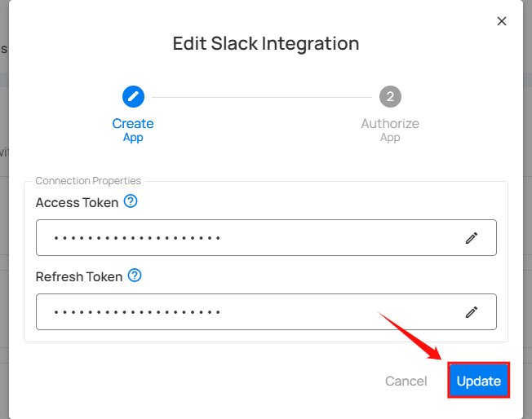Click the Access Token field label
Viewport: 532px width, 419px height.
click(x=78, y=202)
